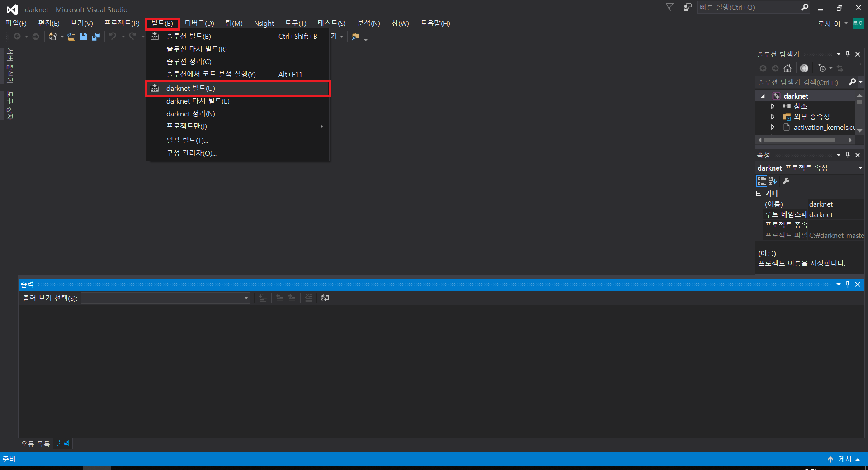Image resolution: width=868 pixels, height=470 pixels.
Task: Sort properties alphabetically in Properties panel
Action: pos(773,181)
